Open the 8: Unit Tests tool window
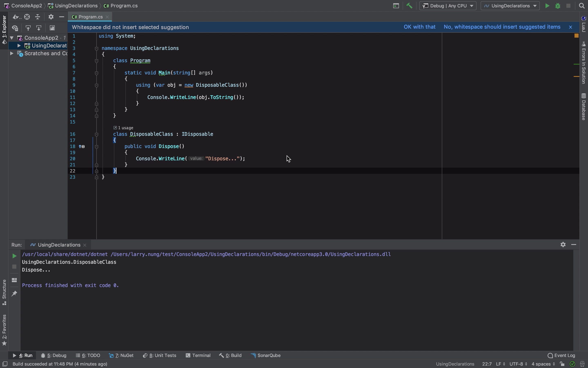Screen dimensions: 588x368 pyautogui.click(x=160, y=356)
